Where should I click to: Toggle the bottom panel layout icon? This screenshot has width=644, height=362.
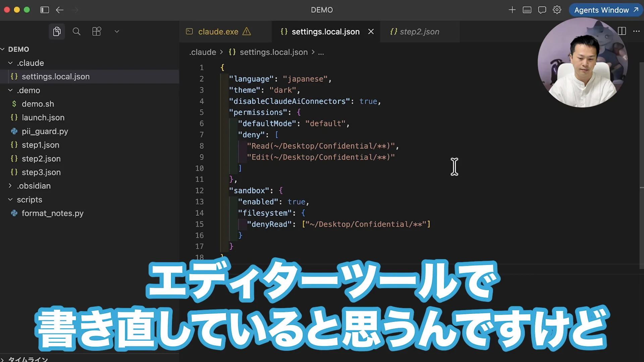[527, 10]
